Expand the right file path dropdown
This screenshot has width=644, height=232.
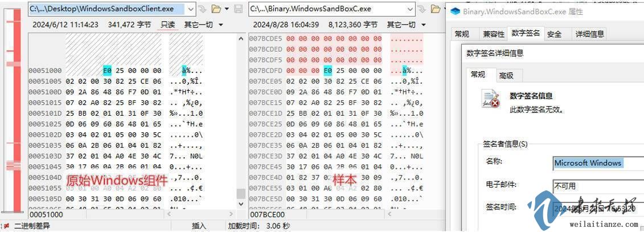[410, 9]
